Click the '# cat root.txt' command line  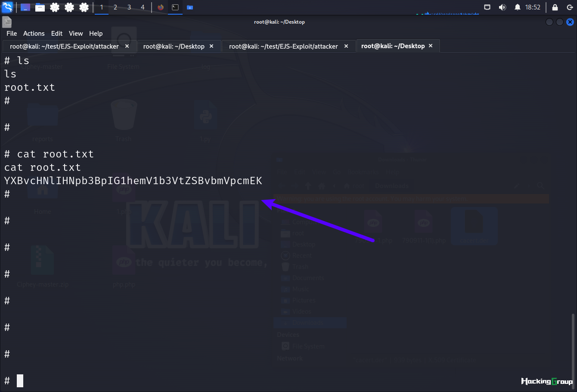[49, 154]
